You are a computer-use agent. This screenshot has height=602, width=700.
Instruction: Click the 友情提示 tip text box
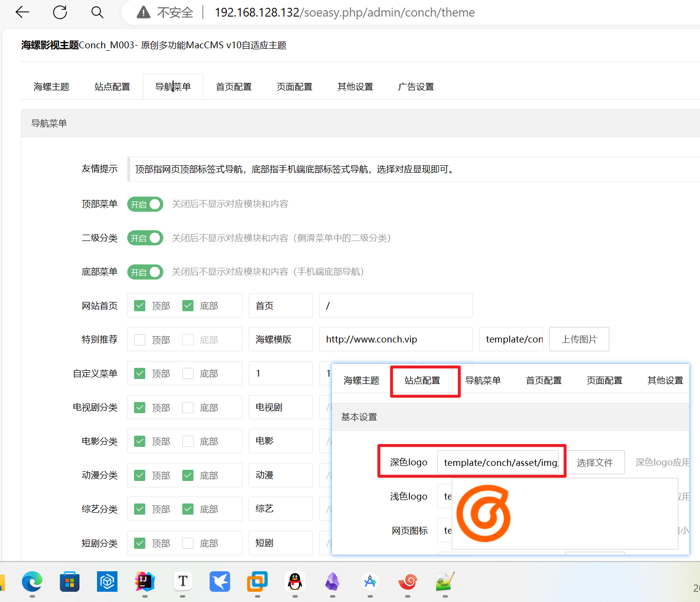pos(413,169)
